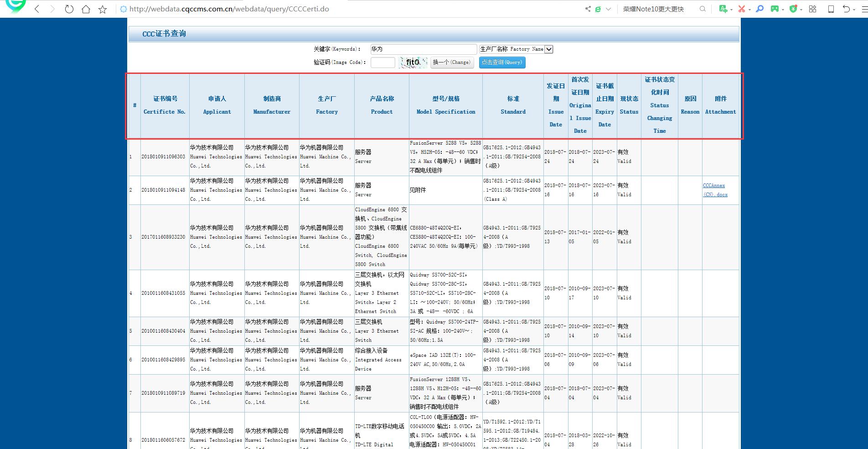Viewport: 868px width, 449px height.
Task: Click the CCC证书查询 page title
Action: pos(164,34)
